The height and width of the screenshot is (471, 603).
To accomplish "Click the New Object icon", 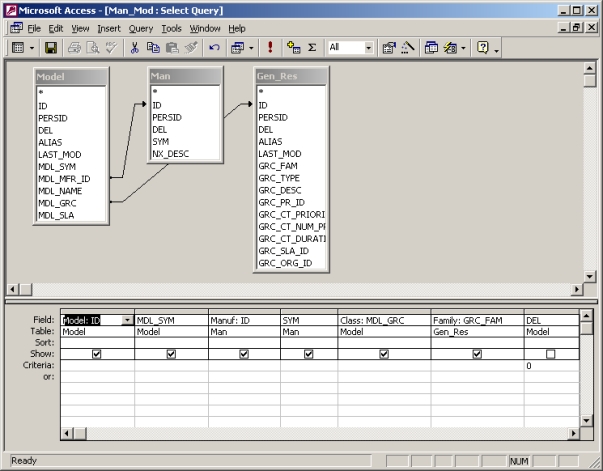I will tap(450, 48).
